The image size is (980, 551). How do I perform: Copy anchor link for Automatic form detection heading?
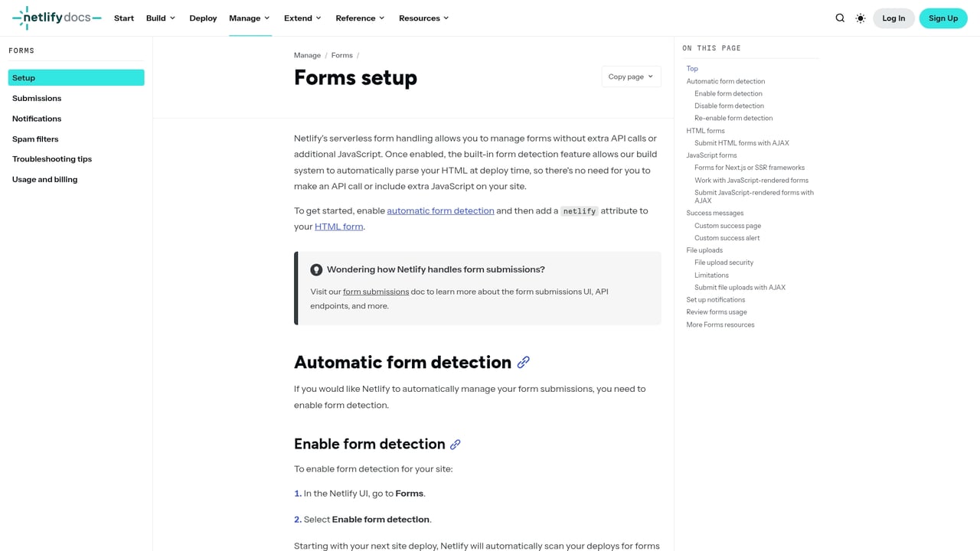point(524,362)
